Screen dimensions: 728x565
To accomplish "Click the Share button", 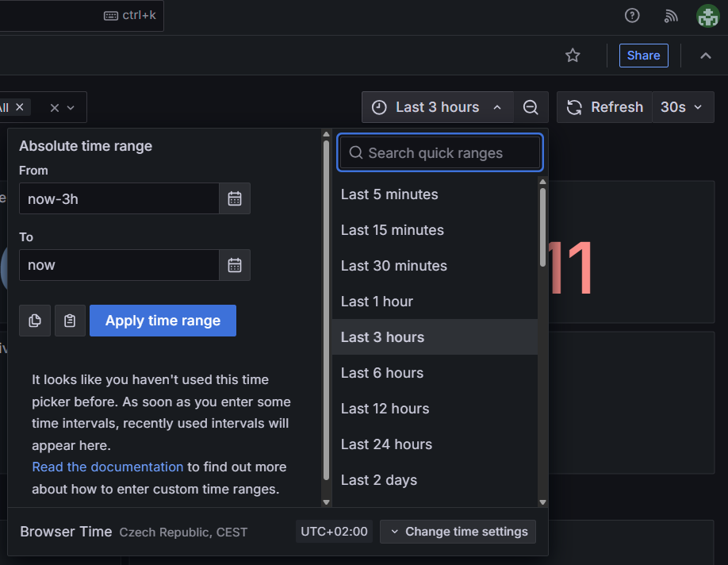I will pos(643,55).
